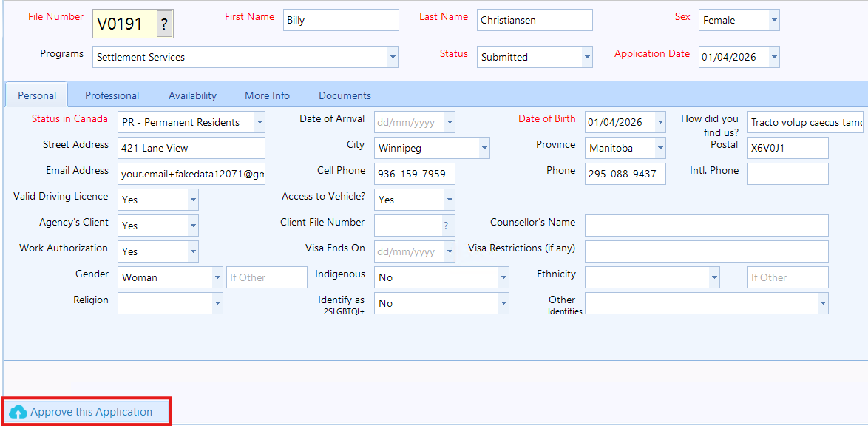The width and height of the screenshot is (868, 426).
Task: Expand the Status in Canada dropdown
Action: [x=259, y=122]
